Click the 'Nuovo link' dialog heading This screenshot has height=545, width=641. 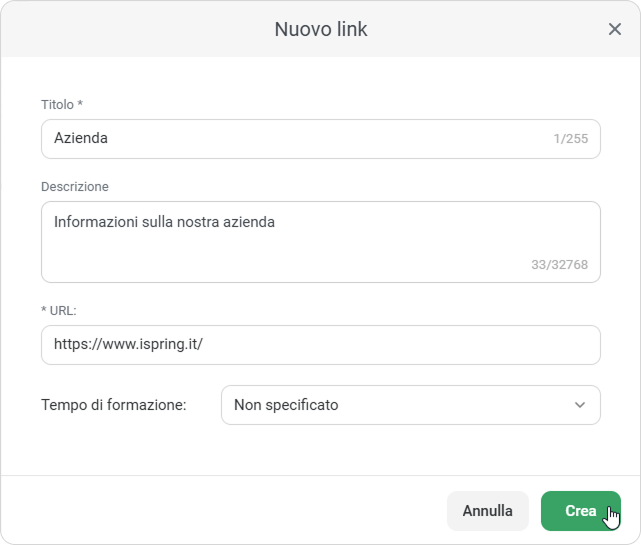point(321,29)
